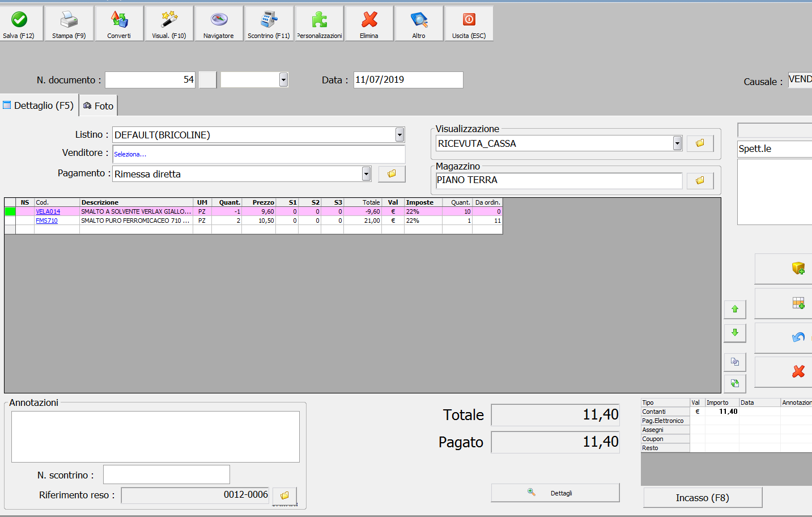This screenshot has width=812, height=517.
Task: Expand the Listino dropdown
Action: tap(399, 135)
